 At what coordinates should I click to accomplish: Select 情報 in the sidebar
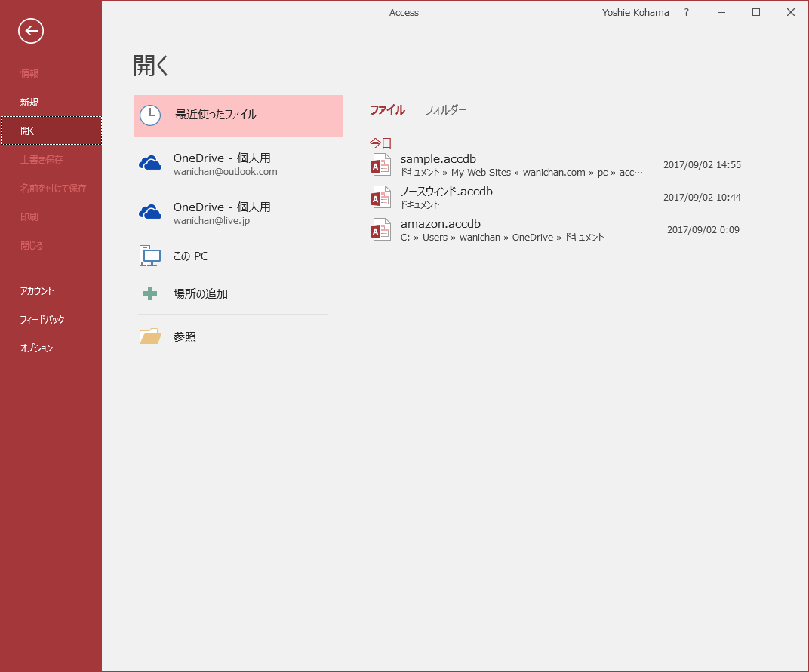(29, 73)
